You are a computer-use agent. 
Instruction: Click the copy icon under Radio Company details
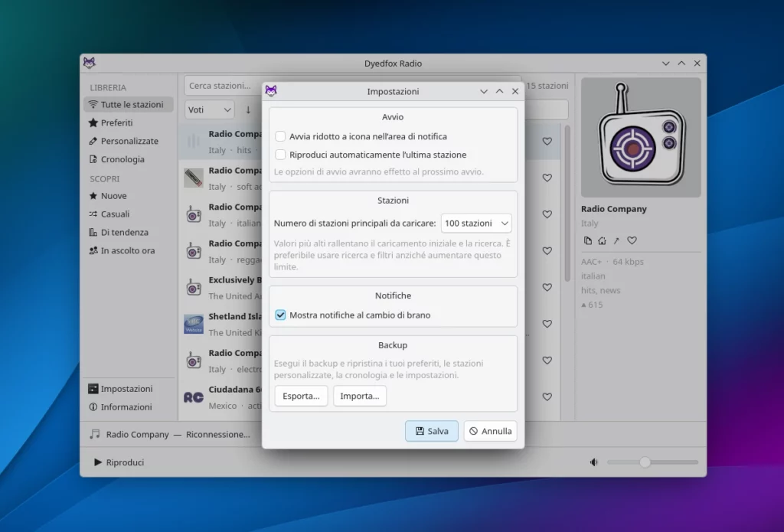click(588, 240)
